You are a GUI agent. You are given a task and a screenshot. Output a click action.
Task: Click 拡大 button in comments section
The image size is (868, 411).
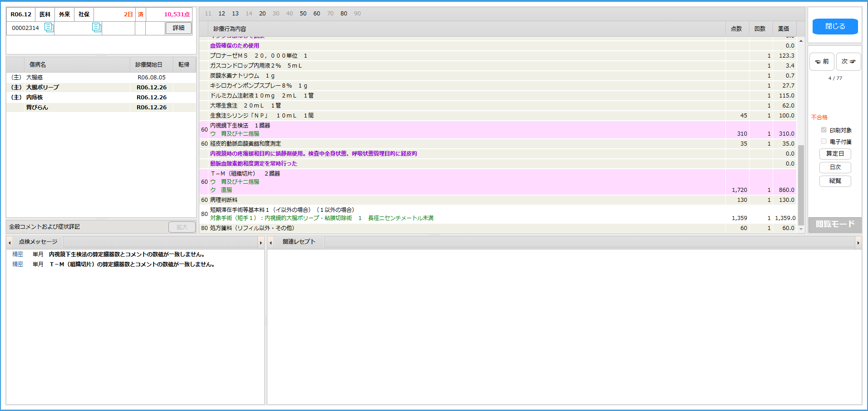point(182,227)
